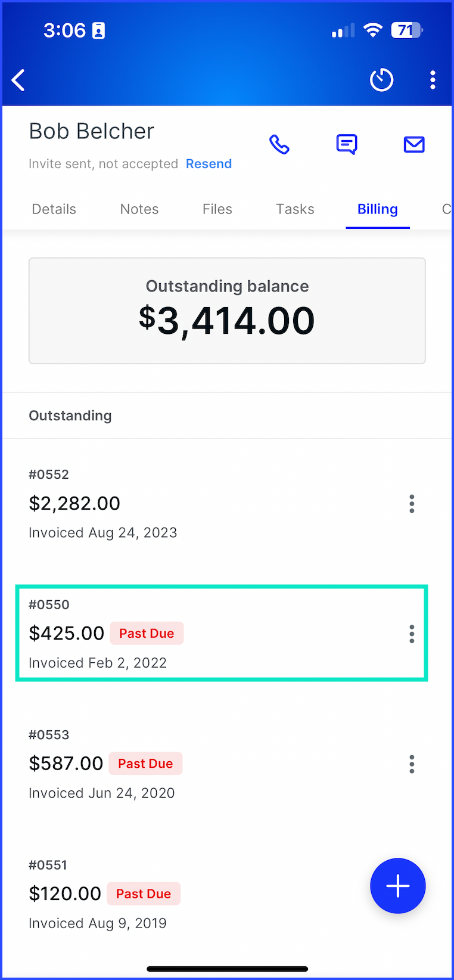Send email using the envelope icon
Viewport: 454px width, 980px height.
(414, 144)
